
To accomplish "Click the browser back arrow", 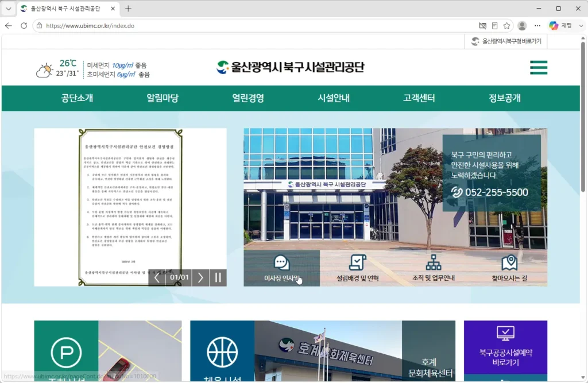I will (9, 25).
